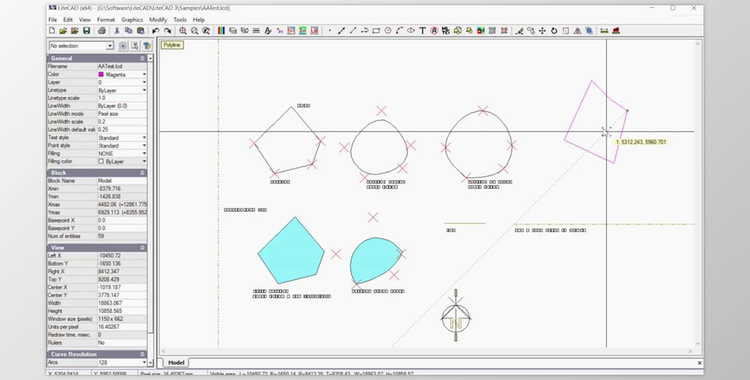Select the Text tool (T icon)
The image size is (750, 380).
(422, 31)
